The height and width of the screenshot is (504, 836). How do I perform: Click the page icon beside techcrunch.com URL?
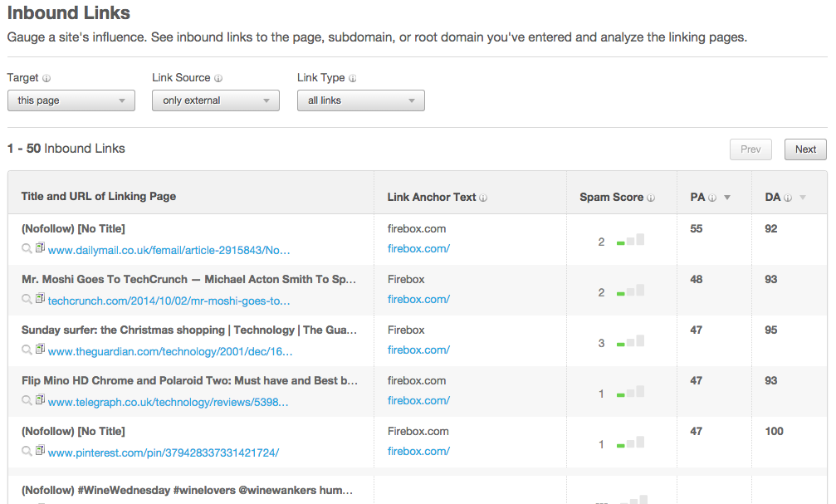click(x=40, y=300)
